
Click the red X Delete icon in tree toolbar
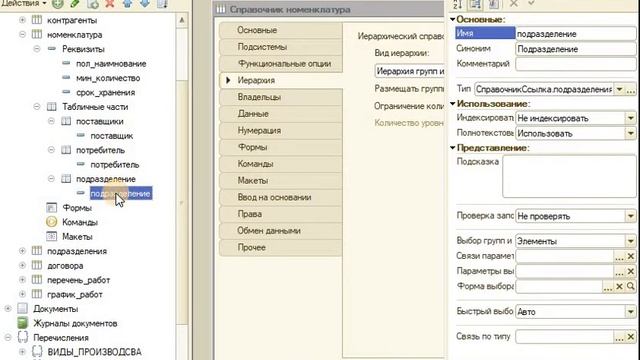(110, 4)
